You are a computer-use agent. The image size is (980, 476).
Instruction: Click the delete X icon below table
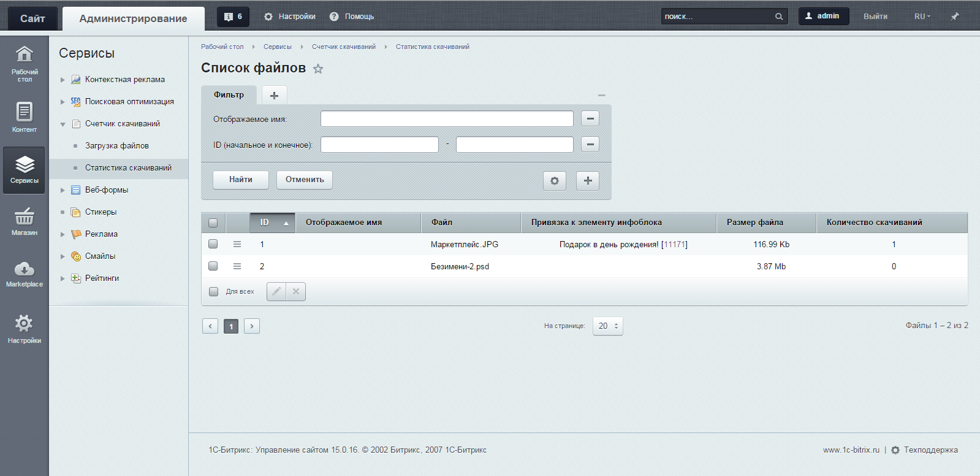click(295, 291)
